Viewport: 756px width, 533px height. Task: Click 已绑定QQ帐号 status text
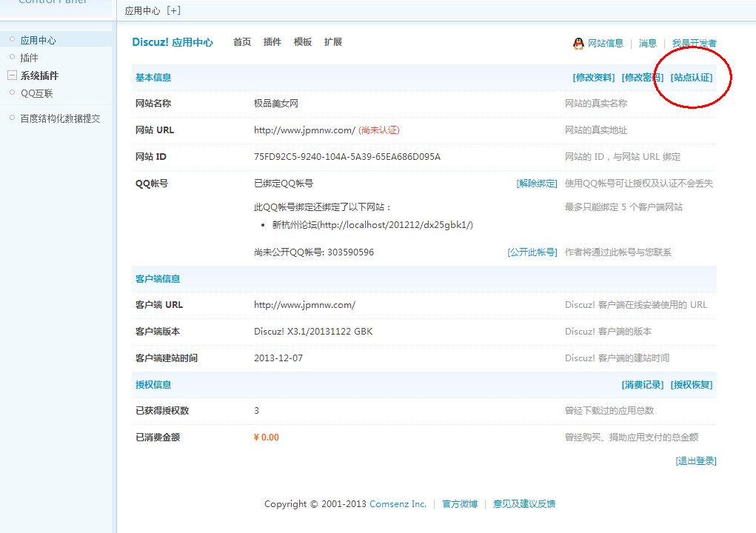coord(284,184)
